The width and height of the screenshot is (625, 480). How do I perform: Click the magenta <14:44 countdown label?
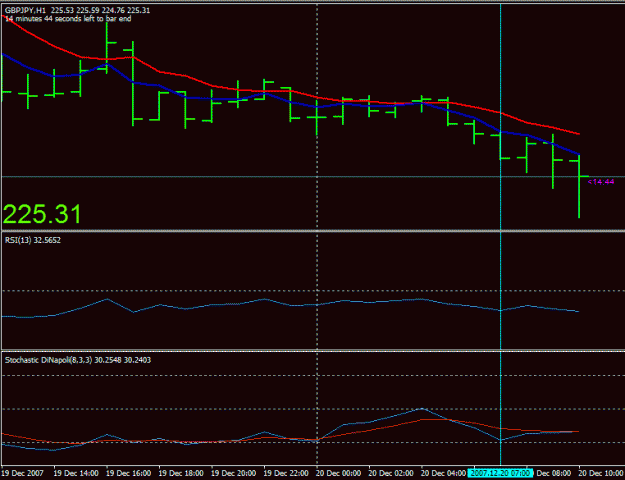pos(601,182)
